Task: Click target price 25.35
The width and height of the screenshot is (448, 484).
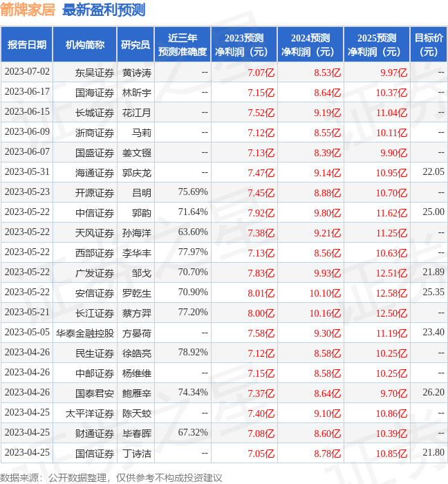Action: click(x=433, y=292)
